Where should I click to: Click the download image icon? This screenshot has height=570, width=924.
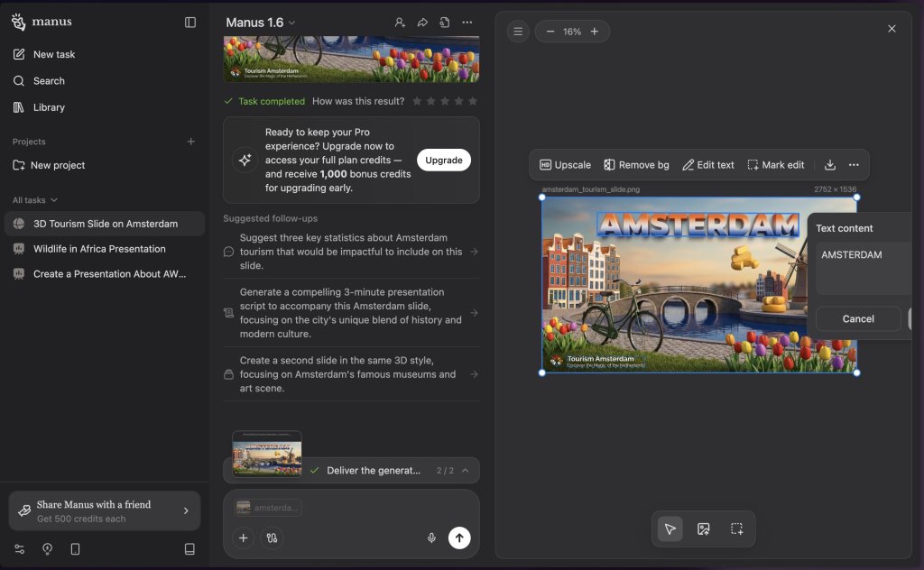point(830,165)
